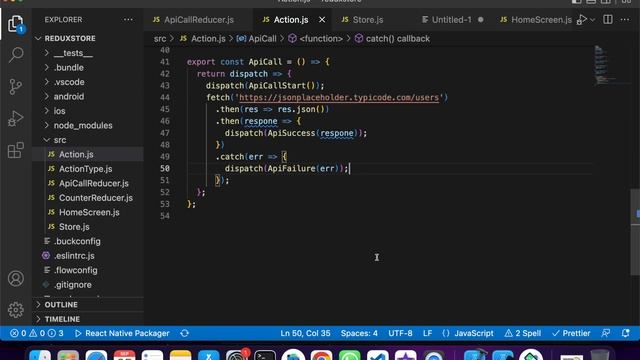Viewport: 640px width, 360px height.
Task: Open the feedback icon in status bar
Action: point(606,333)
